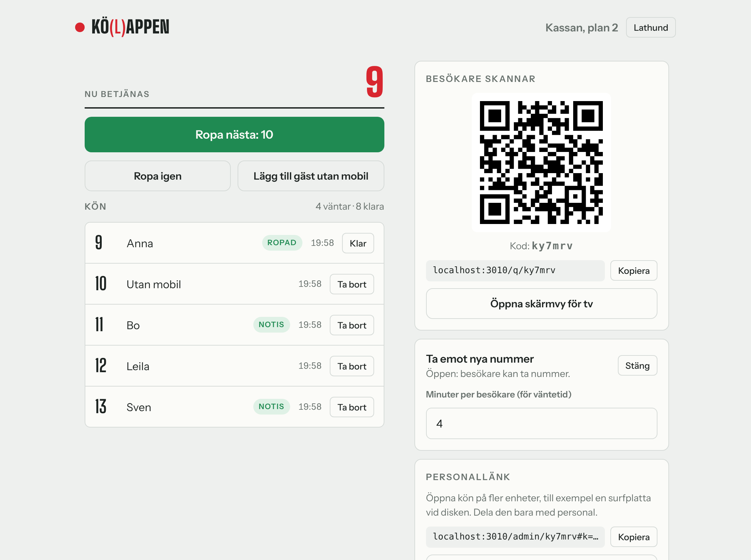
Task: Select the admin URL field localhost:3010/admin
Action: click(515, 537)
